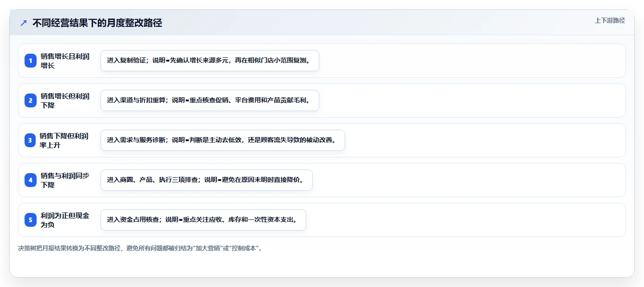Select step badge number 4

(31, 180)
